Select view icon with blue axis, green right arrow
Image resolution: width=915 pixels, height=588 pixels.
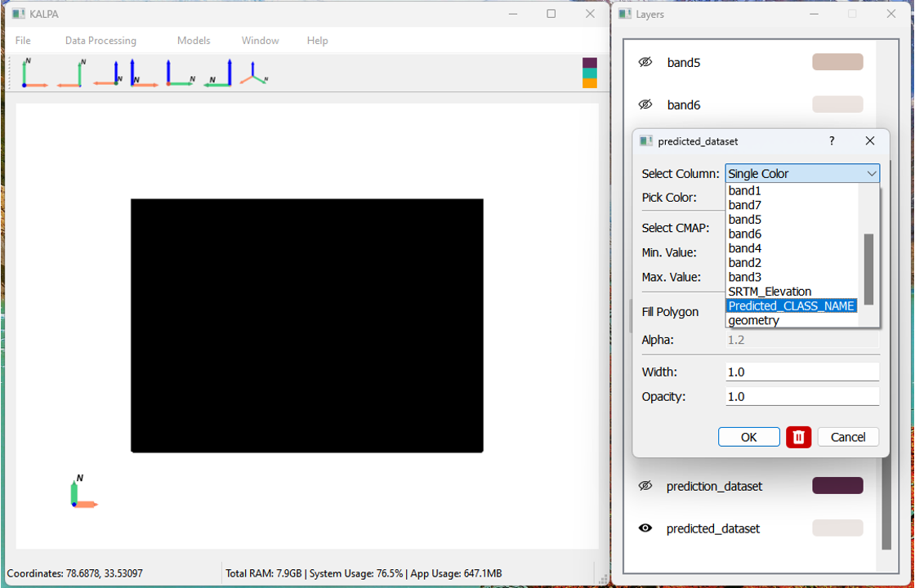point(180,73)
